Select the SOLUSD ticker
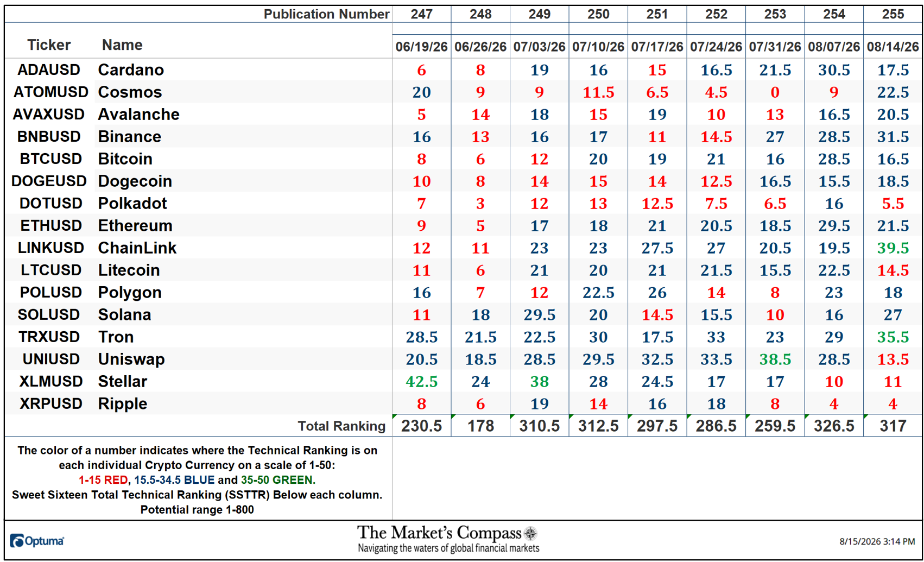Image resolution: width=924 pixels, height=562 pixels. click(x=49, y=315)
